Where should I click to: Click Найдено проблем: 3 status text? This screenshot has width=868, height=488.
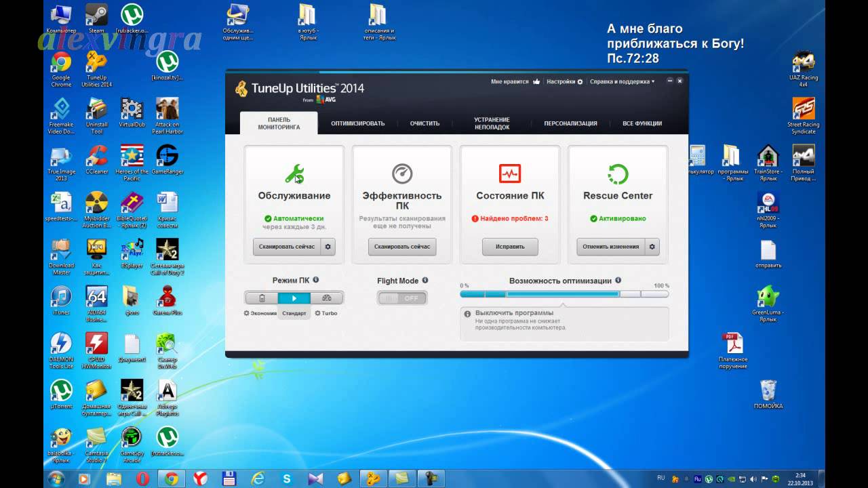[510, 219]
